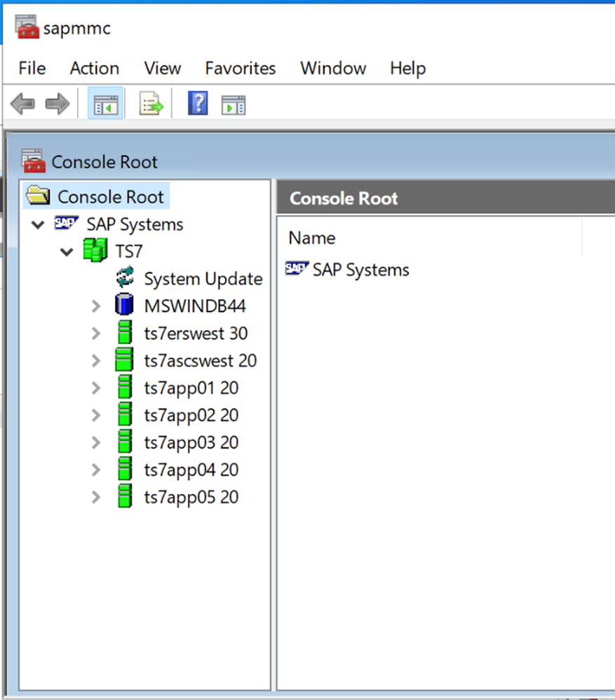
Task: Click the green server icon for ts7app02 20
Action: tap(125, 414)
